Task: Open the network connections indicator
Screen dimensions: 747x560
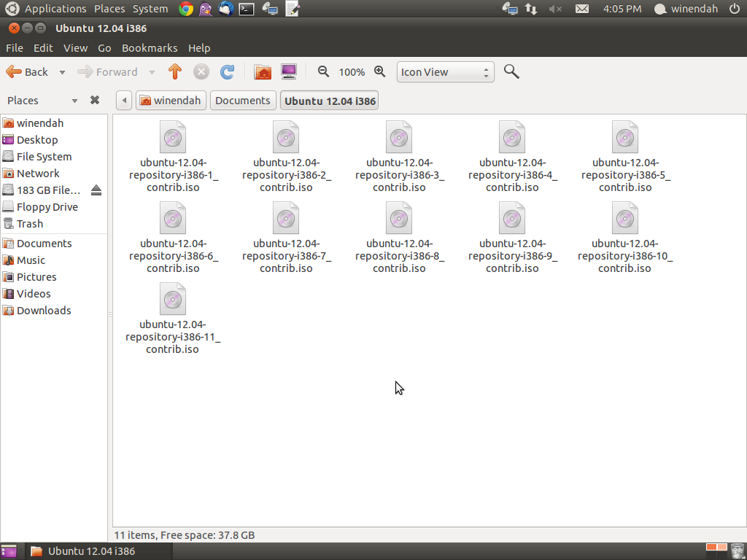Action: point(531,9)
